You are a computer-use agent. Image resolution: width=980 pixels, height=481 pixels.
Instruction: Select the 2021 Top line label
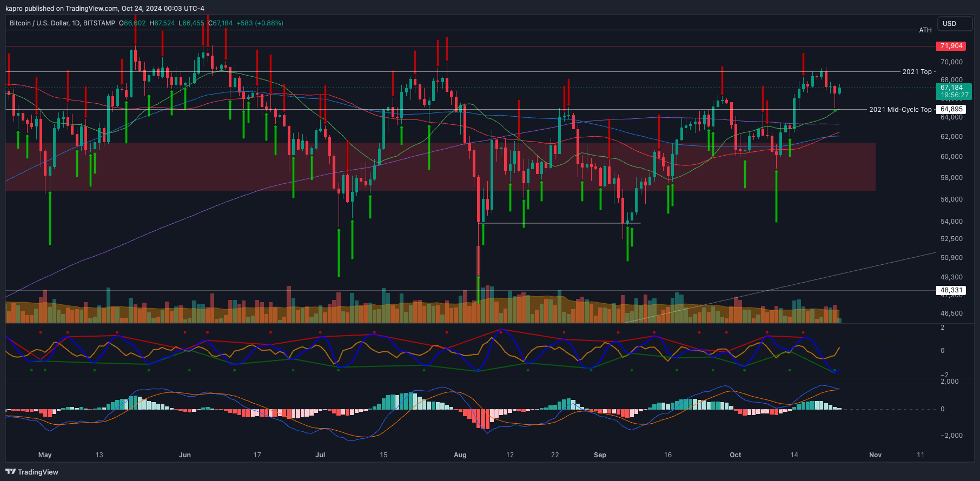pos(917,72)
